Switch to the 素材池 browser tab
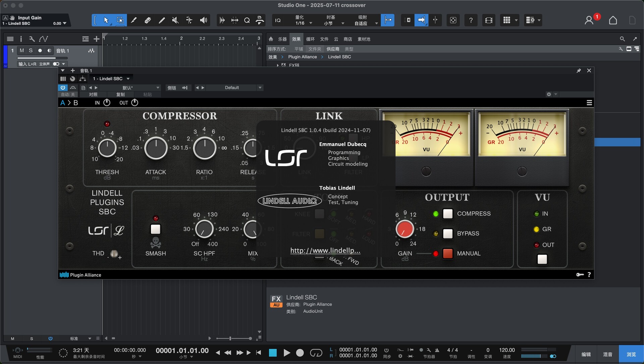644x364 pixels. pyautogui.click(x=364, y=39)
